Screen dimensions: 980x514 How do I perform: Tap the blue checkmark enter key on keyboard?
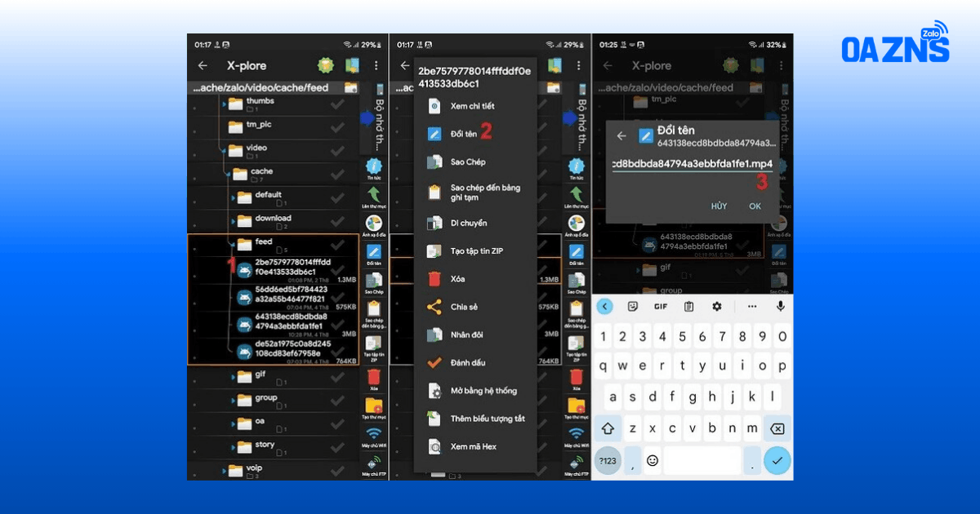[777, 460]
